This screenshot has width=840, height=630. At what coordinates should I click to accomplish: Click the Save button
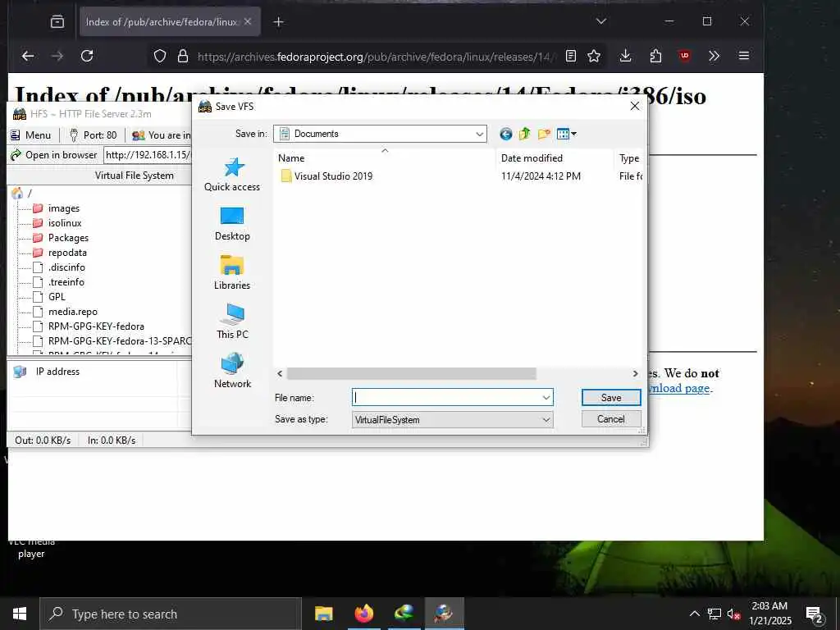click(x=611, y=398)
